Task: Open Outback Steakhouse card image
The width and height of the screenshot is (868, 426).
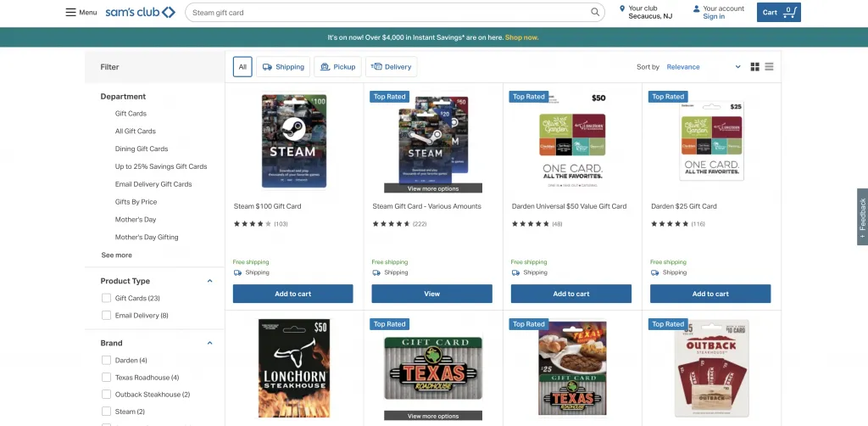Action: pos(712,368)
